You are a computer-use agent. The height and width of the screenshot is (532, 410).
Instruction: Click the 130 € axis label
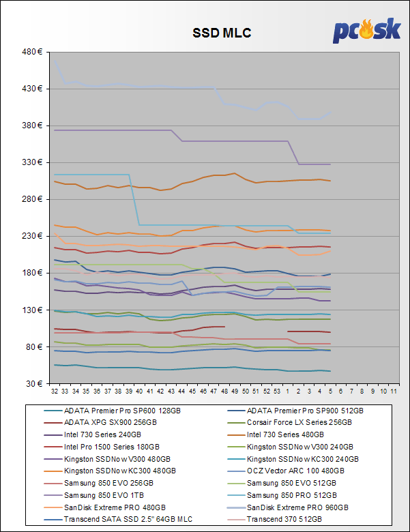[x=32, y=310]
